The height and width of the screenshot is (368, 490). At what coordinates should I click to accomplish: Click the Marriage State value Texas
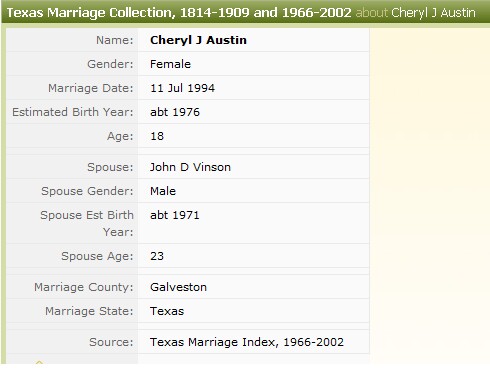[167, 311]
